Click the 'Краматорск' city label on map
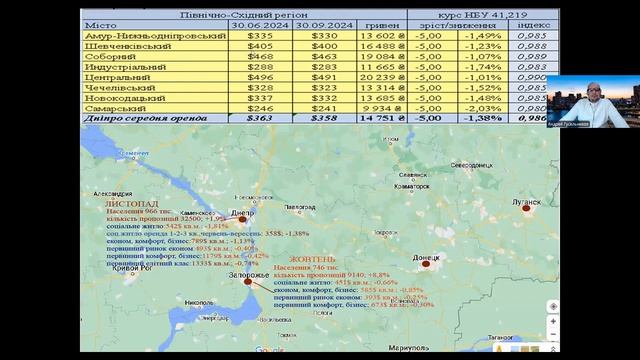Viewport: 640px width, 360px height. coord(412,186)
